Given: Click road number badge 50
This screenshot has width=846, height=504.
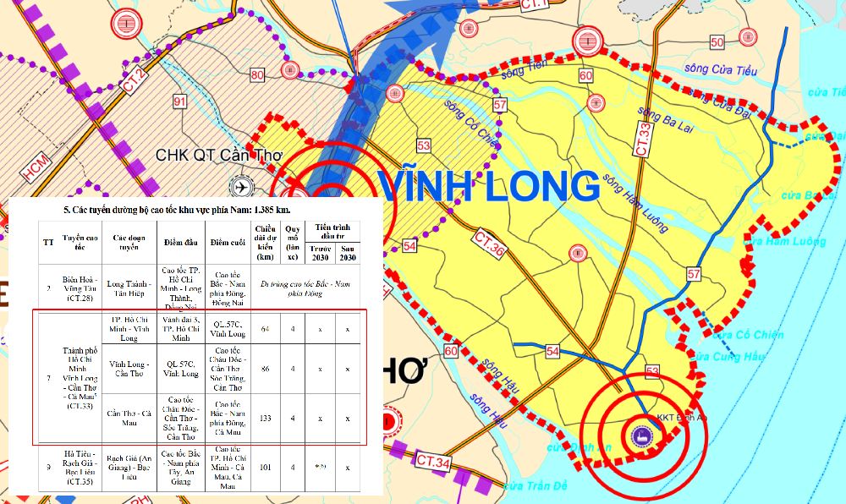Looking at the screenshot, I should (717, 42).
